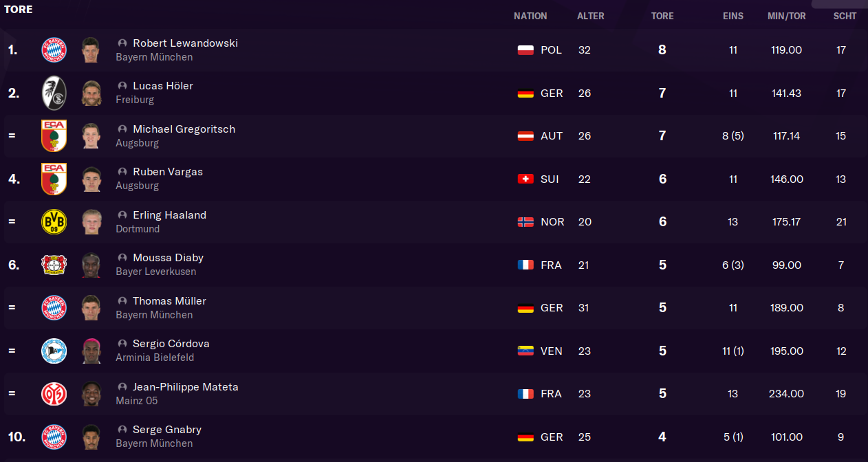Image resolution: width=868 pixels, height=462 pixels.
Task: Sort table by the TORE column header
Action: (x=662, y=16)
